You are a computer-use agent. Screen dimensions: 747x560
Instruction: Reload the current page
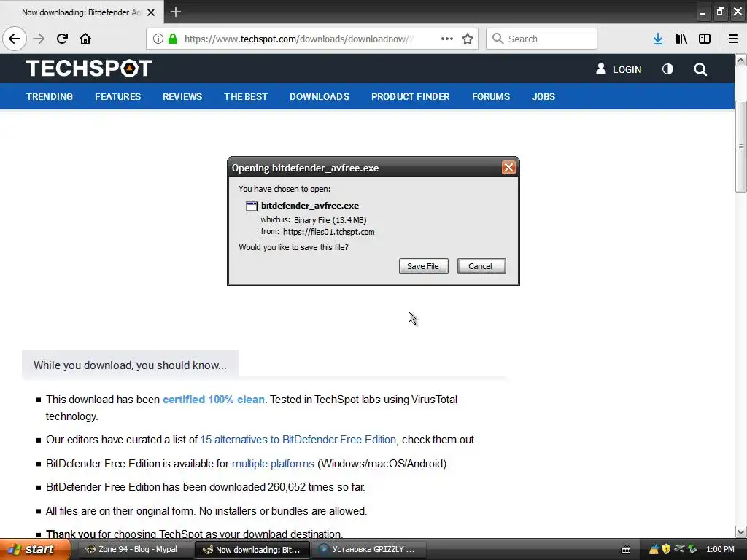(62, 39)
